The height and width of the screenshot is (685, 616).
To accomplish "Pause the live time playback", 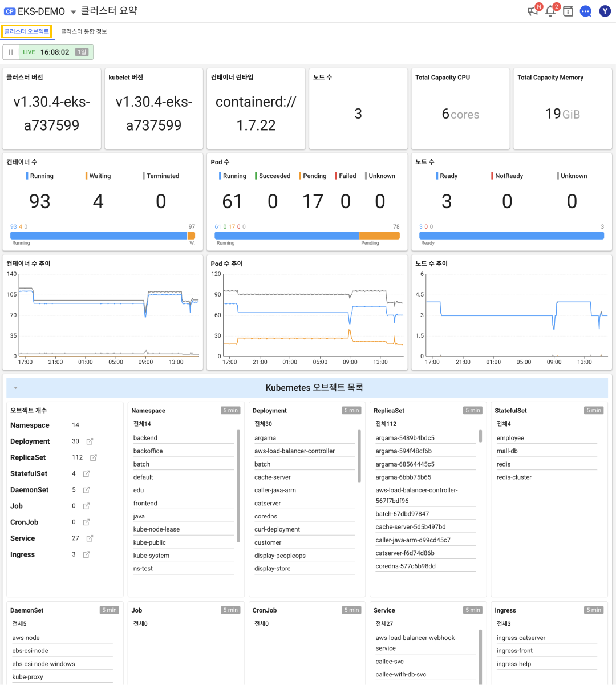I will pyautogui.click(x=11, y=52).
